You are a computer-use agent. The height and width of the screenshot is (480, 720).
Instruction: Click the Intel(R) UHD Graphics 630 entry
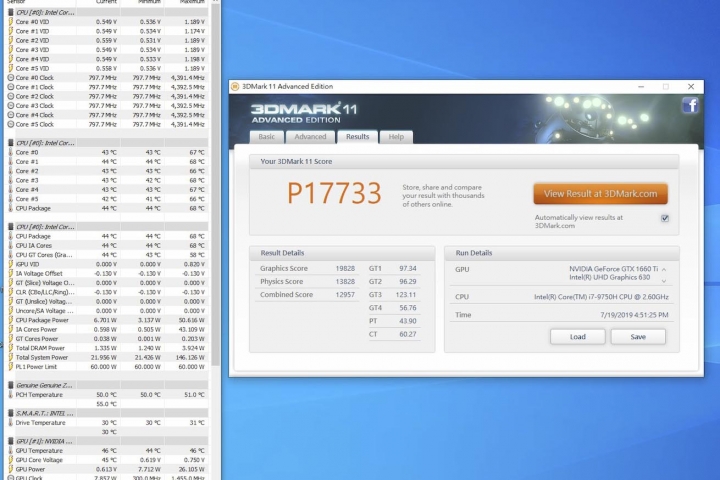point(609,277)
